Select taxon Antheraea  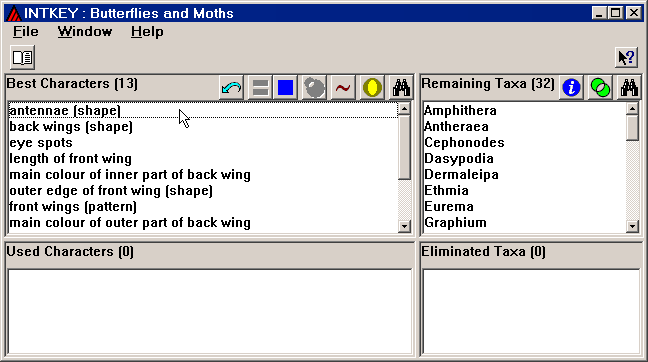tap(524, 126)
